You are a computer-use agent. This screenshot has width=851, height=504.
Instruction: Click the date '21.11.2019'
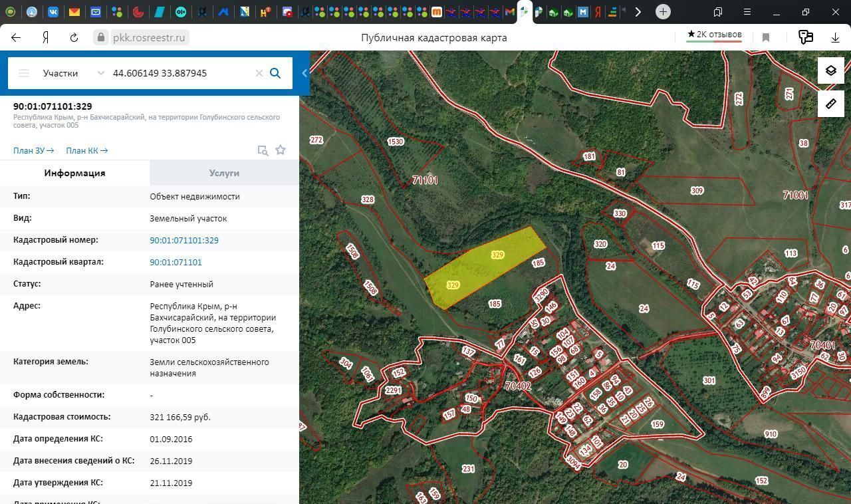(x=171, y=483)
